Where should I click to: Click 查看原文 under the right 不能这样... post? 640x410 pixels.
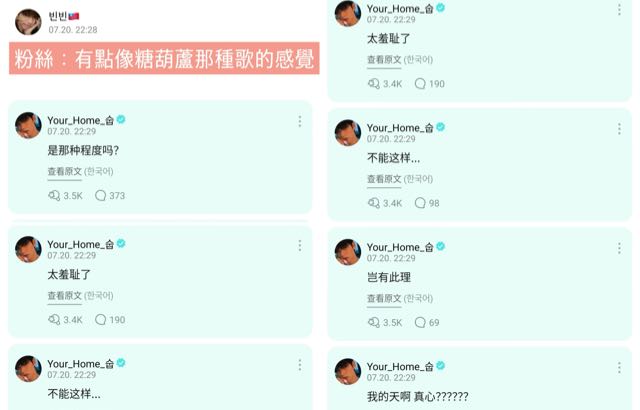click(x=384, y=179)
